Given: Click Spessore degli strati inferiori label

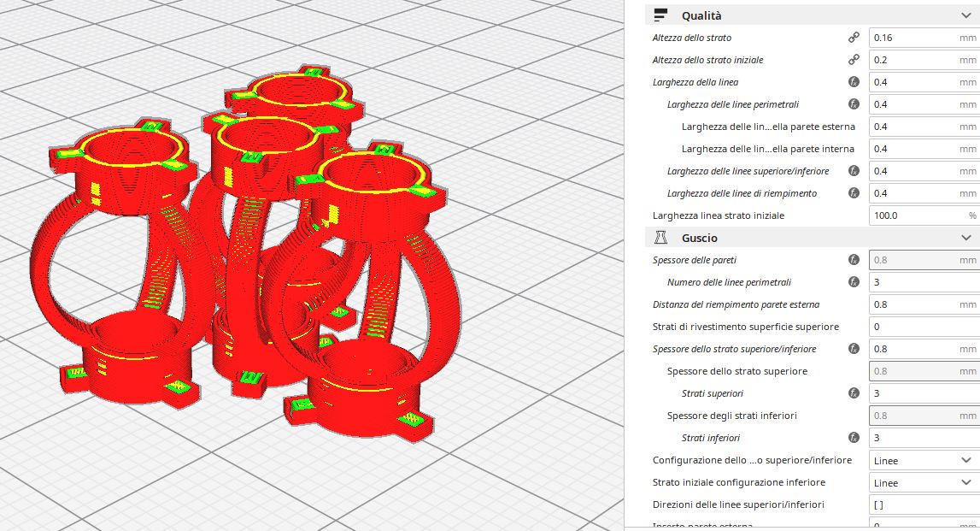Looking at the screenshot, I should pyautogui.click(x=732, y=416).
